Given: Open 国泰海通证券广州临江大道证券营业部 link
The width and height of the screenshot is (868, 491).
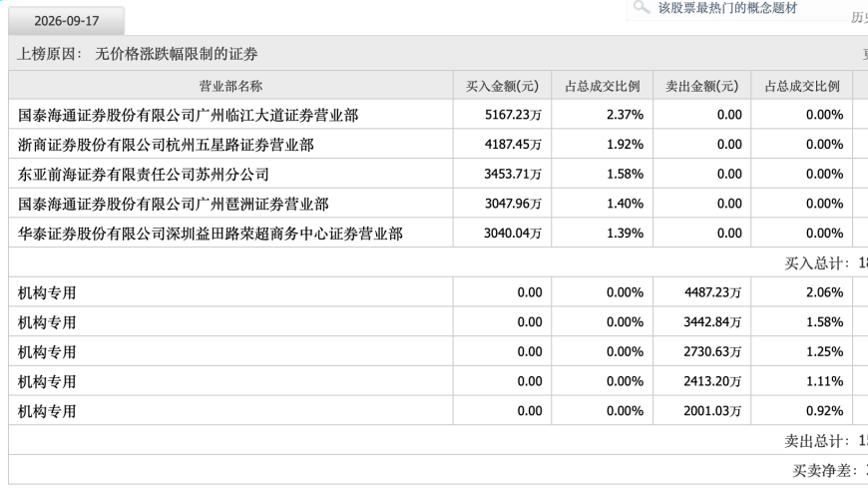Looking at the screenshot, I should pos(189,115).
